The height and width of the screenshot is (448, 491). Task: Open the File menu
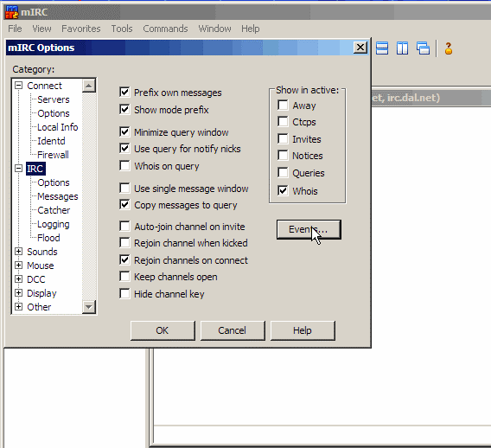click(15, 29)
